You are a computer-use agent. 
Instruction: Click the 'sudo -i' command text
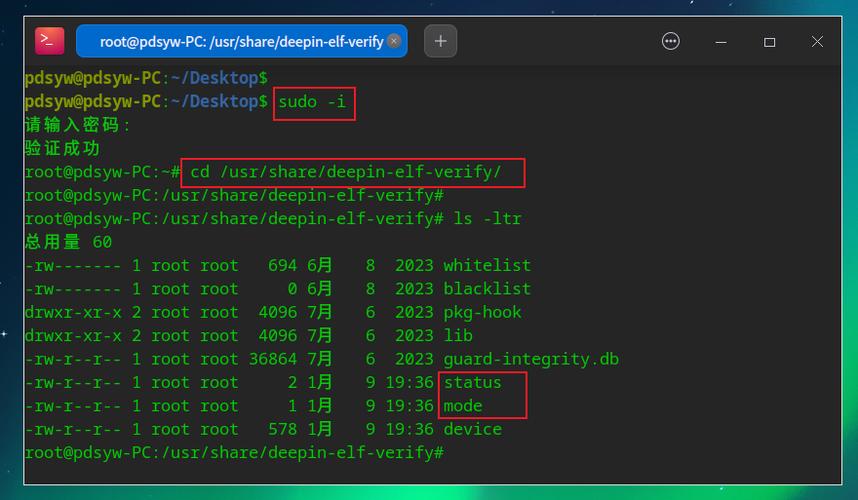tap(312, 102)
